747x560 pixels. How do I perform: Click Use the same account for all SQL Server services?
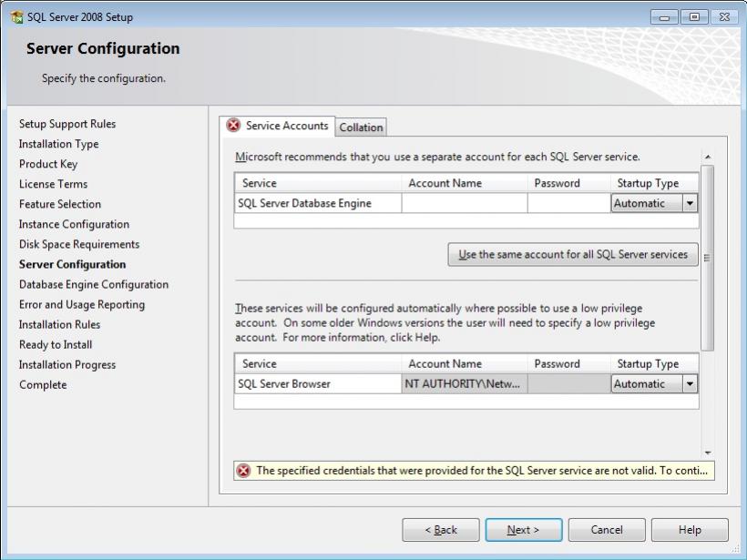click(x=573, y=254)
